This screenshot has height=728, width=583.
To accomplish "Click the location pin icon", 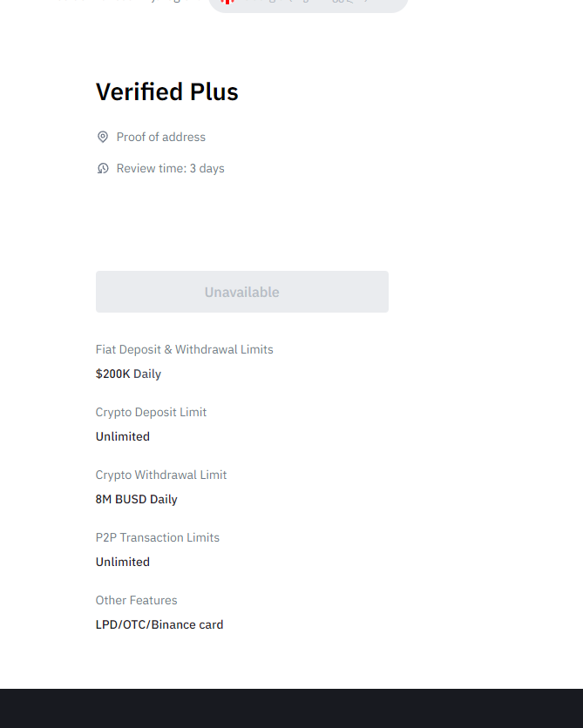I will (103, 137).
